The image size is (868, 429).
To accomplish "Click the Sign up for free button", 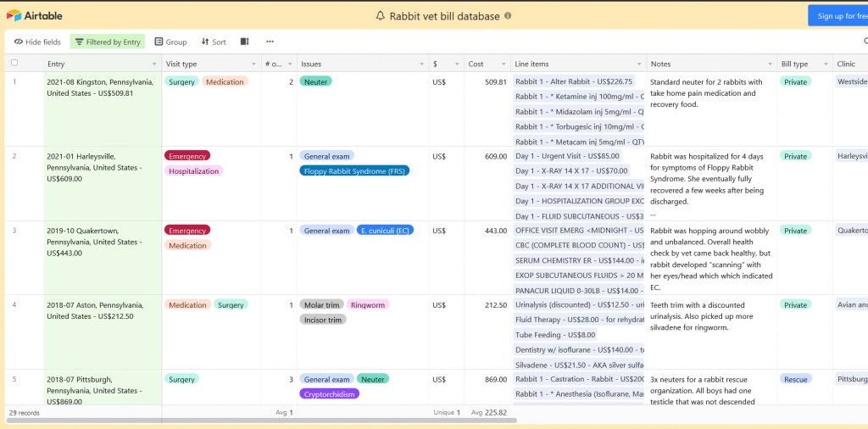I will pos(839,16).
